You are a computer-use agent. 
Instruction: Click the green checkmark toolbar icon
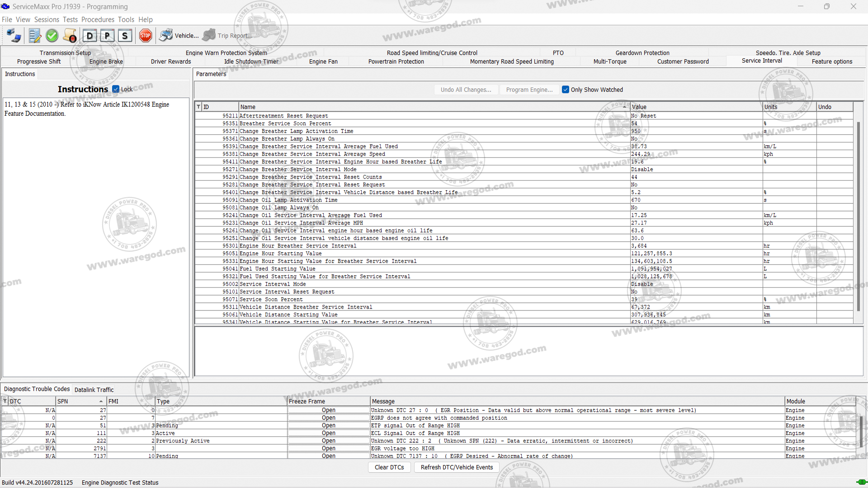[52, 36]
